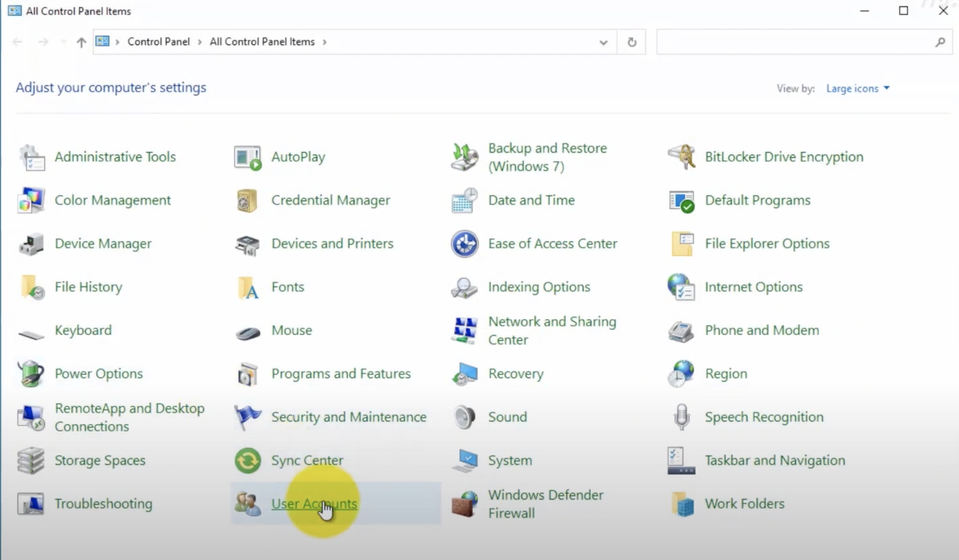The image size is (959, 560).
Task: Open the Windows Defender Firewall link
Action: pyautogui.click(x=546, y=504)
